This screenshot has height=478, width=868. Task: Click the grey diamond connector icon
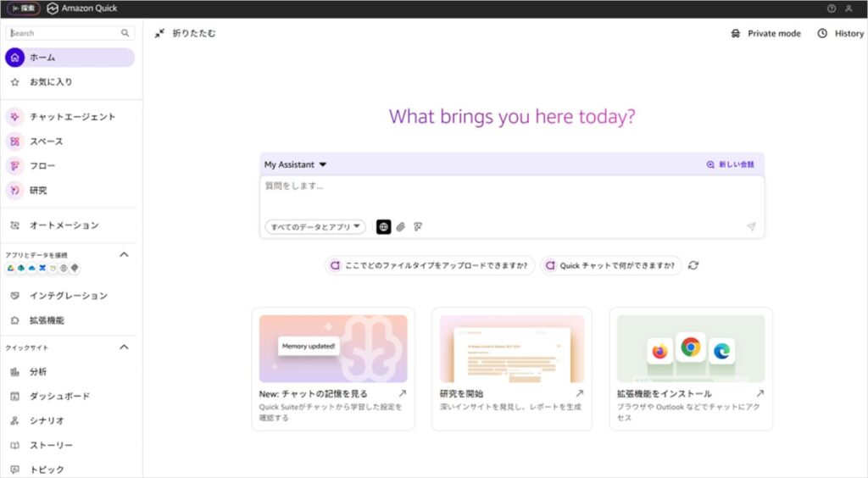(75, 269)
